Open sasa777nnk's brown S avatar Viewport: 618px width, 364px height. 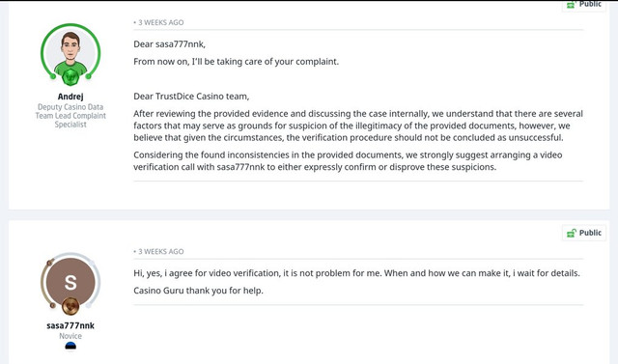pyautogui.click(x=70, y=282)
